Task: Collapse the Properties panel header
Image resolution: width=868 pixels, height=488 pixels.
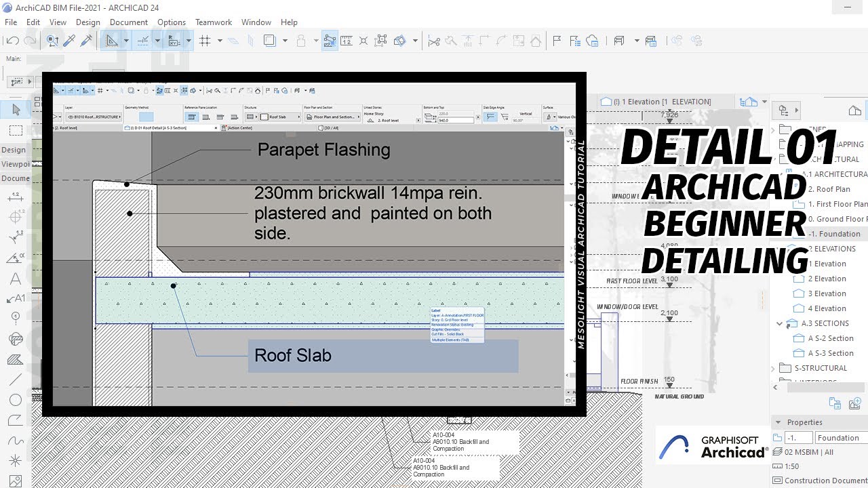Action: point(778,422)
